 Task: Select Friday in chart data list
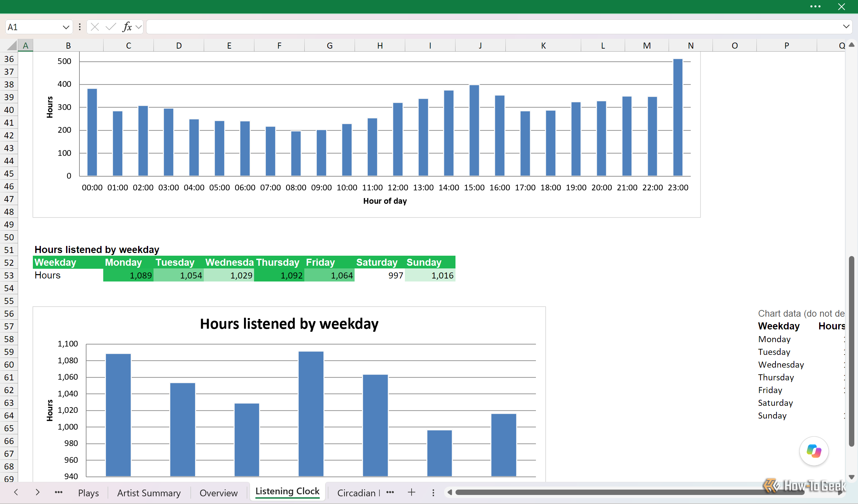770,390
